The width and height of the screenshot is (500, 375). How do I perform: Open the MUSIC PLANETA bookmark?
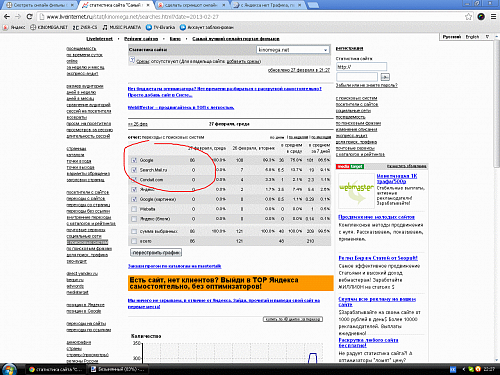point(122,27)
